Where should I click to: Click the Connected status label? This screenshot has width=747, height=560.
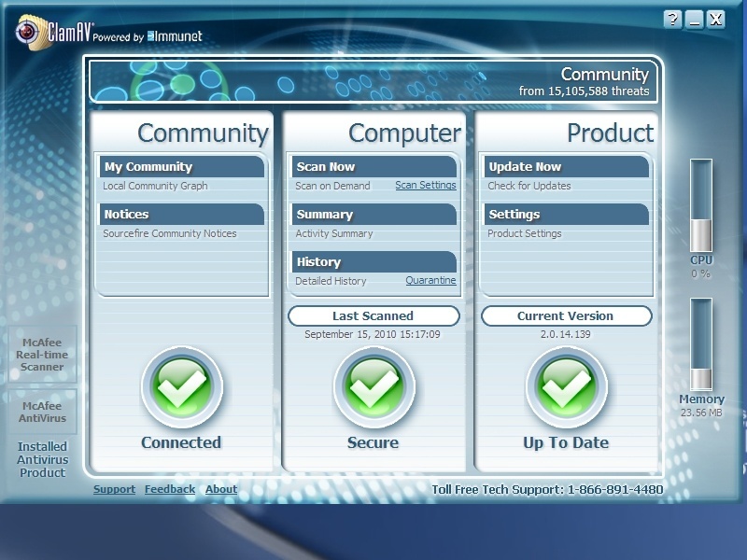tap(181, 442)
